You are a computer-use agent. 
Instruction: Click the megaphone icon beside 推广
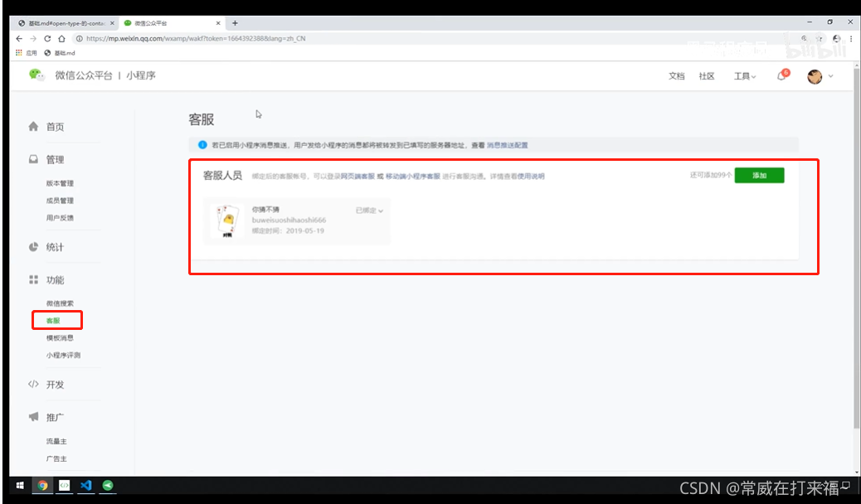pos(33,417)
